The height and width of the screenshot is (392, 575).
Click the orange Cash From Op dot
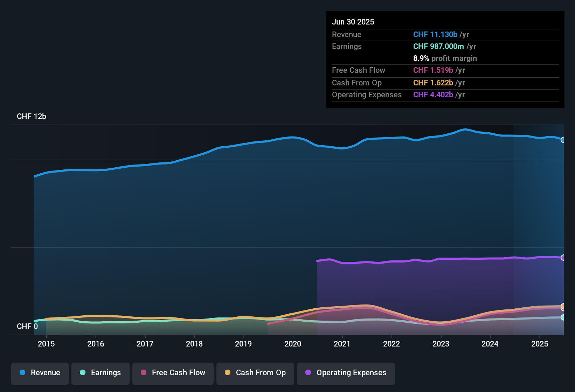click(228, 372)
